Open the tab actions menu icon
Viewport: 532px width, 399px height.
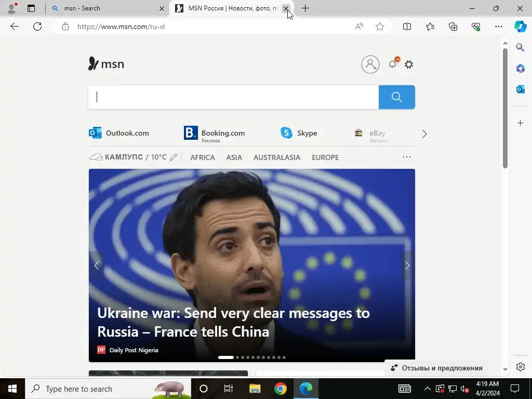click(x=31, y=8)
